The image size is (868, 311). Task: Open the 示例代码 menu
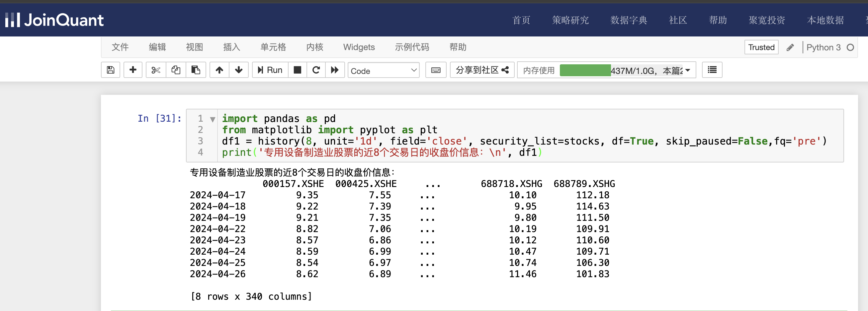(x=412, y=47)
